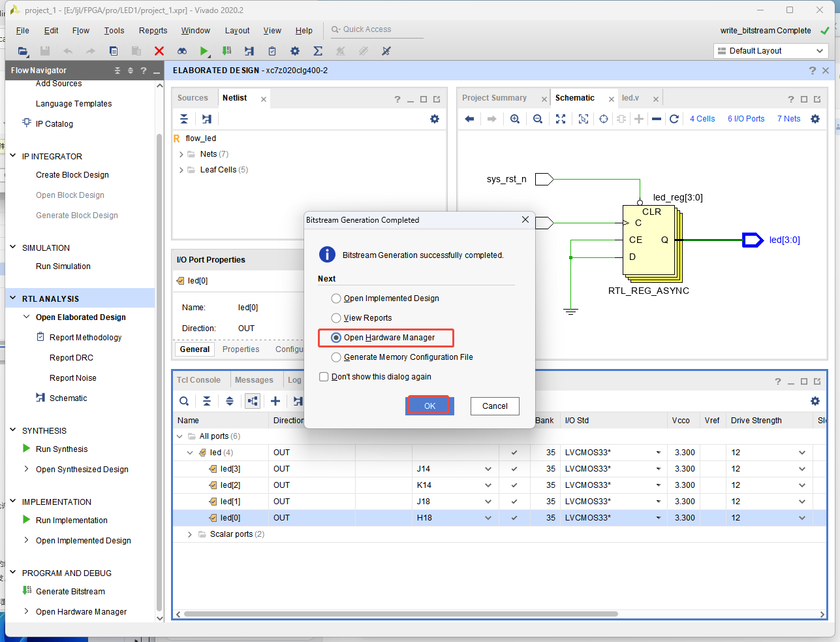
Task: Click the IP Catalog icon in Flow Navigator
Action: pos(27,123)
